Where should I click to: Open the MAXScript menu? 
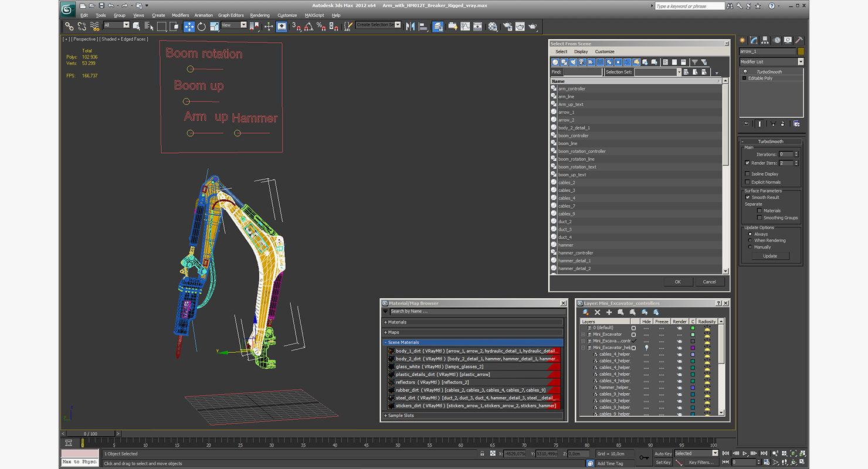pyautogui.click(x=314, y=15)
